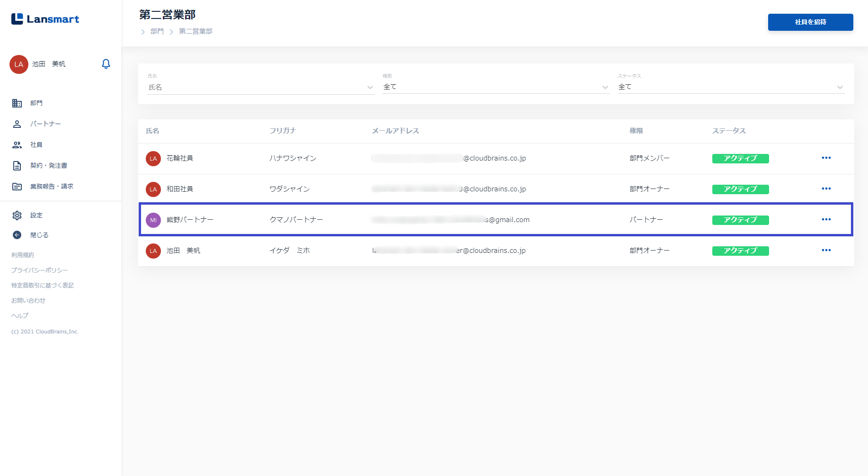Click the 社員を招待 button

810,22
